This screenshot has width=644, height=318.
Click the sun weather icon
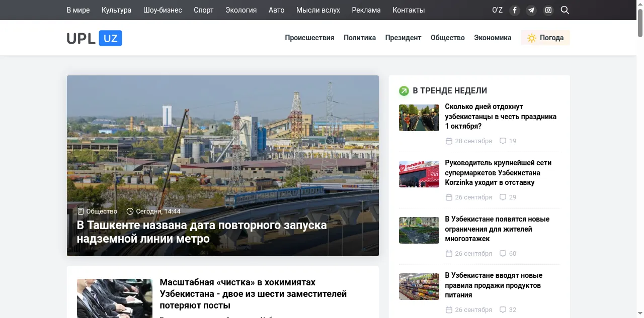point(532,38)
